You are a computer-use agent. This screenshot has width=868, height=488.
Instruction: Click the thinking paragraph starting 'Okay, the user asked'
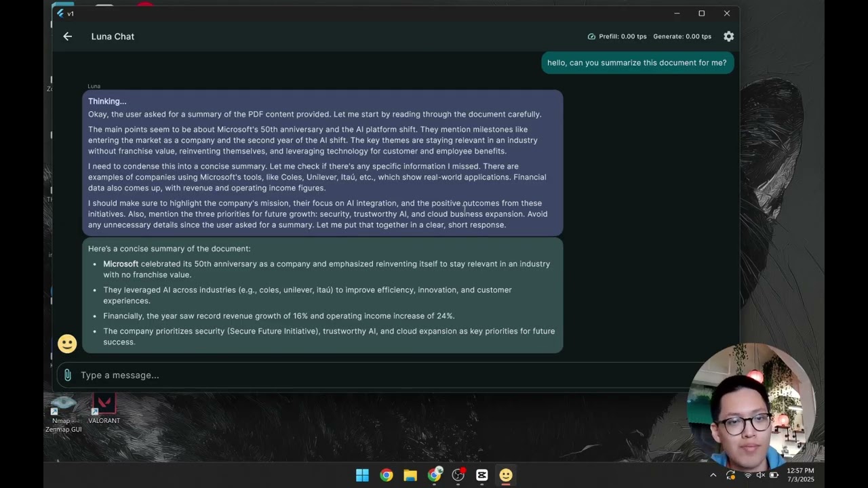(315, 114)
